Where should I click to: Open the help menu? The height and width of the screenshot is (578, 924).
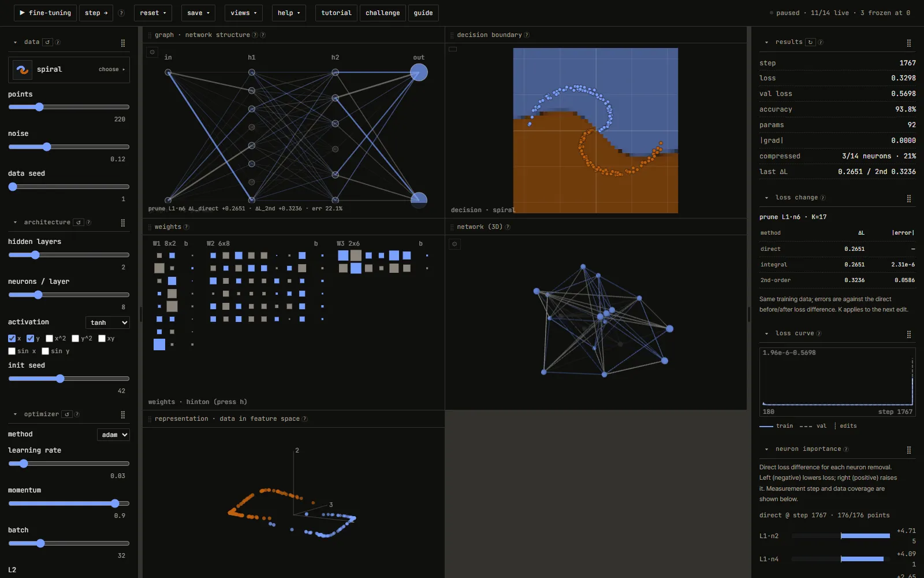289,13
